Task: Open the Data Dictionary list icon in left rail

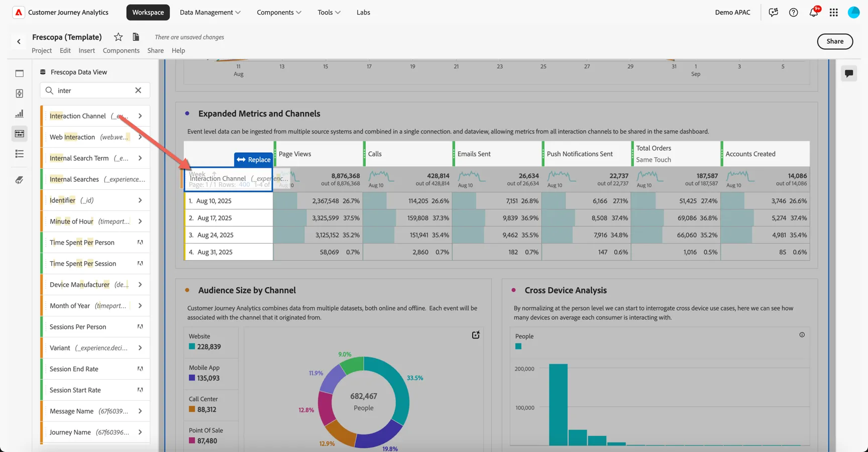Action: click(20, 154)
